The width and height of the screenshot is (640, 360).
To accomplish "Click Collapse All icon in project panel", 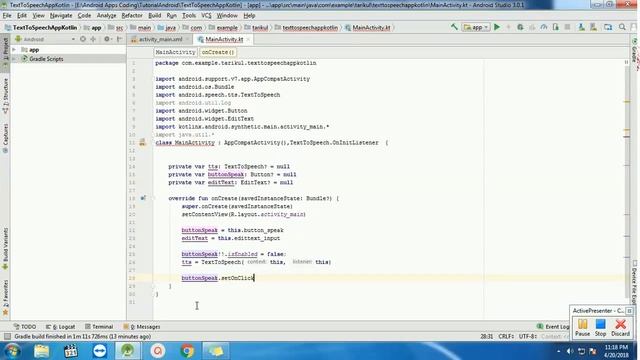I will pos(93,39).
